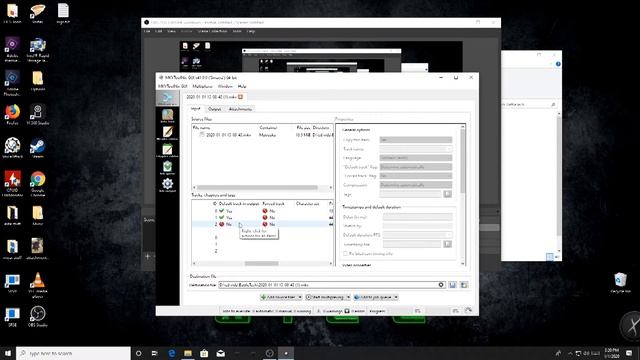Click the Windows Start button
Image resolution: width=640 pixels, height=360 pixels.
8,353
